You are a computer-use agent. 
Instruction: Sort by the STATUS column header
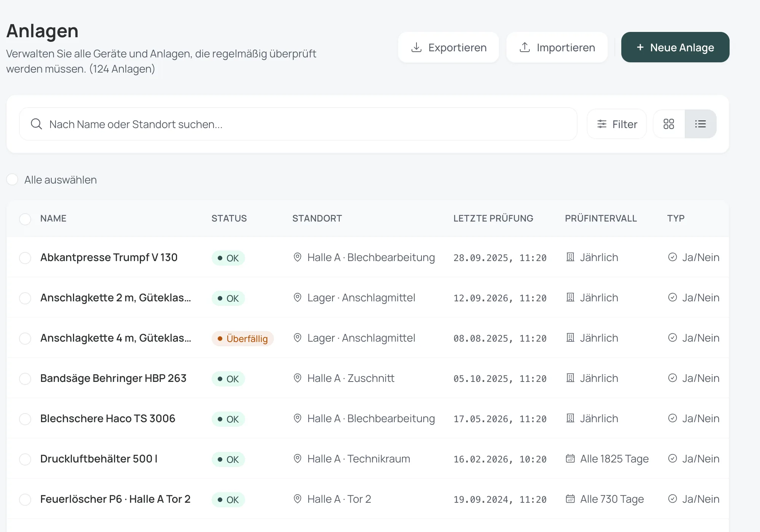229,218
